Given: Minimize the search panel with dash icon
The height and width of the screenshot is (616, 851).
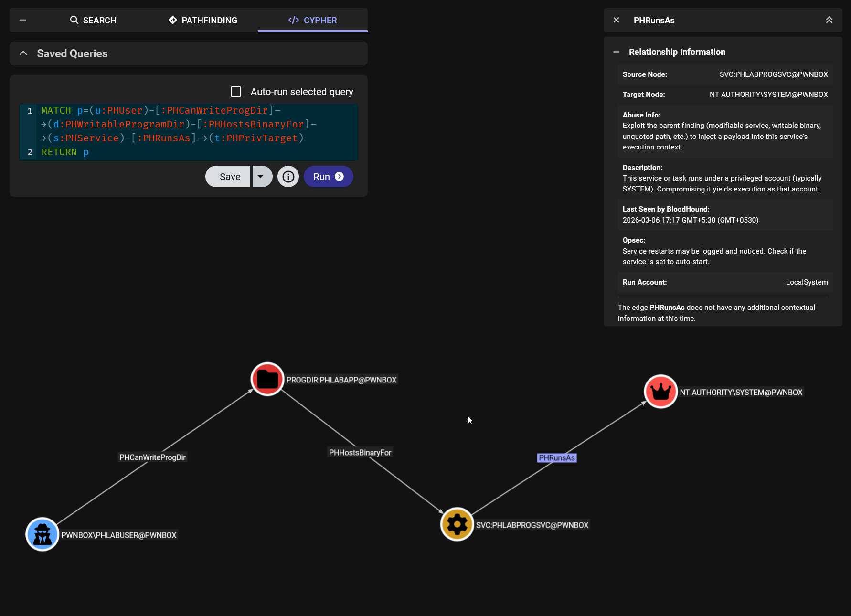Looking at the screenshot, I should click(23, 20).
